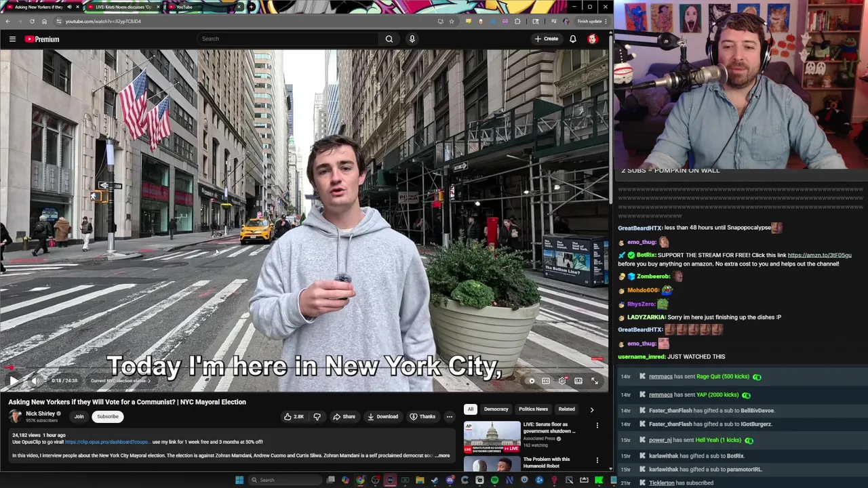The height and width of the screenshot is (488, 868).
Task: Go to YouTube Premium home logo
Action: [x=42, y=39]
